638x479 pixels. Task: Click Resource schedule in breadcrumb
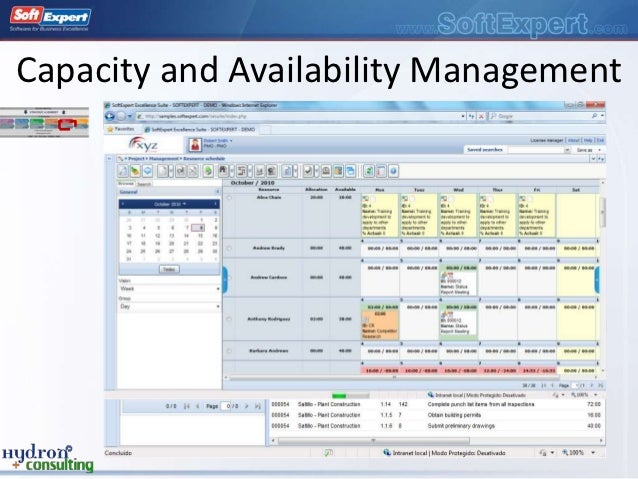point(204,159)
